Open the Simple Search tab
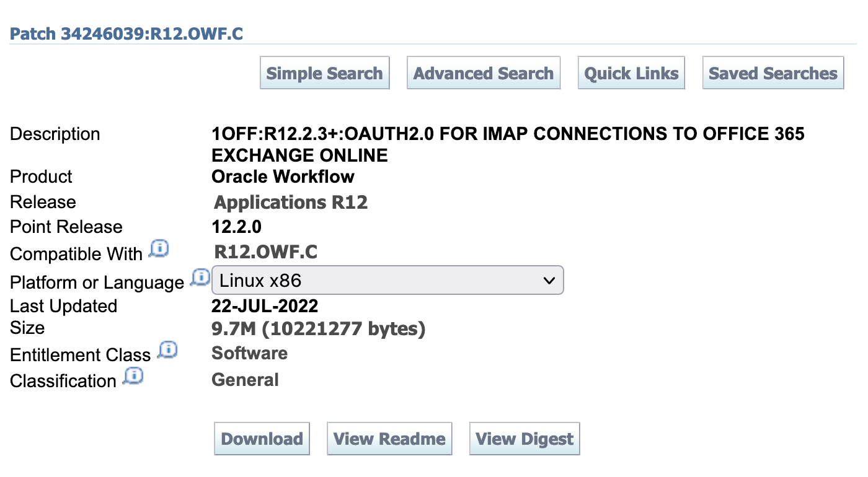Image resolution: width=868 pixels, height=477 pixels. pyautogui.click(x=325, y=73)
